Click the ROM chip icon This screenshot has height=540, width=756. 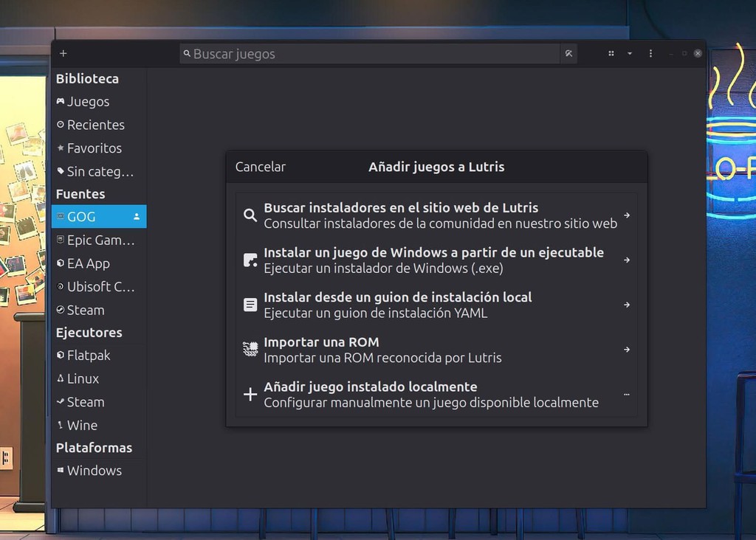coord(250,349)
